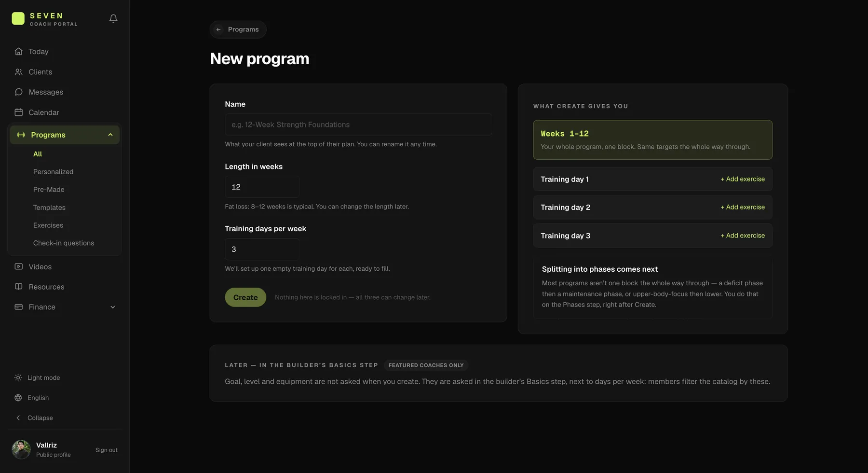Click the Finance card icon
Viewport: 868px width, 473px height.
point(18,307)
